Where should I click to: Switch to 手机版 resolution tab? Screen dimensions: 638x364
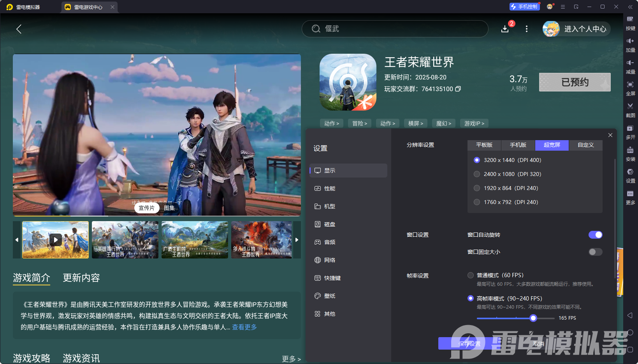pos(518,145)
